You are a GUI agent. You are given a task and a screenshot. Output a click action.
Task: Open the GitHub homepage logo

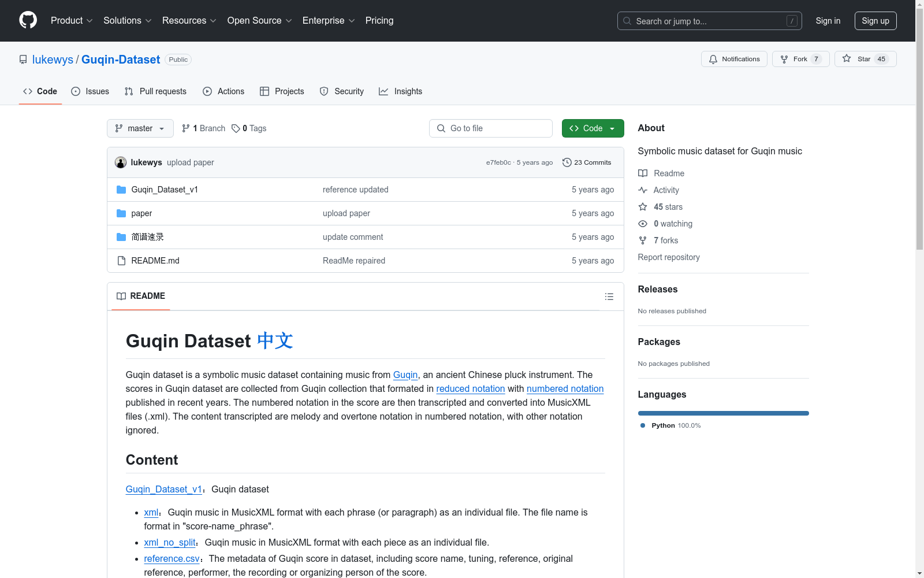coord(28,20)
